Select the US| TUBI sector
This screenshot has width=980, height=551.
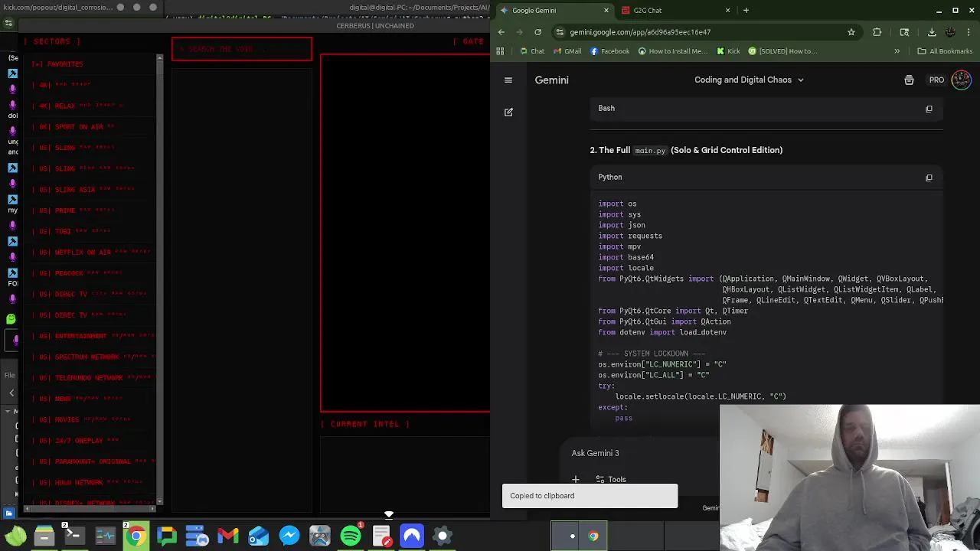[x=89, y=231]
